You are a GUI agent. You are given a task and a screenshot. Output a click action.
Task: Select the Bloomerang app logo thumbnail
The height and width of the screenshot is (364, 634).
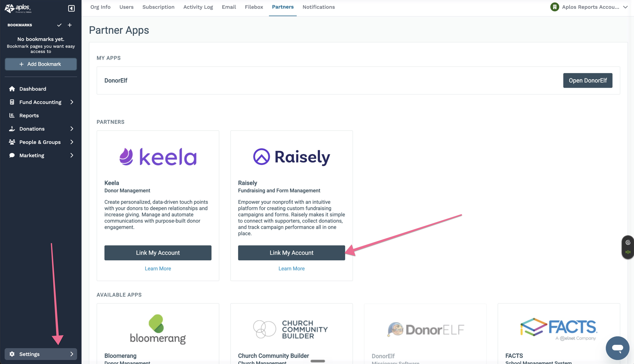coord(158,329)
